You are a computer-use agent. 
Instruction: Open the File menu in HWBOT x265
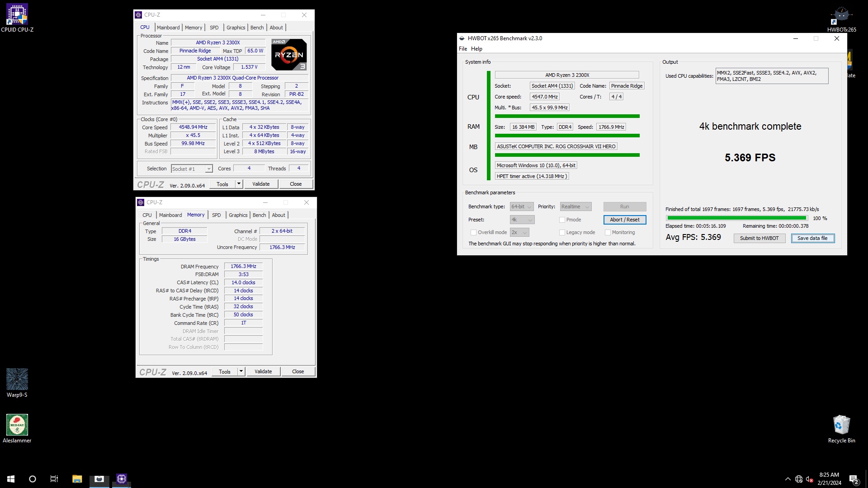pos(463,49)
